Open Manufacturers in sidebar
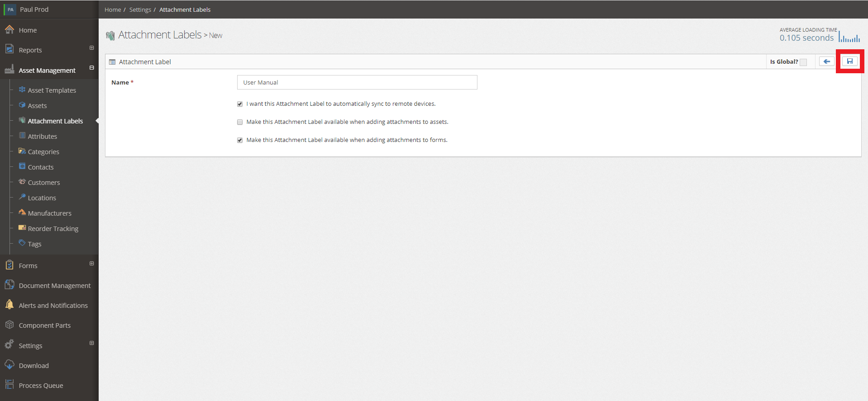Image resolution: width=868 pixels, height=401 pixels. coord(50,213)
